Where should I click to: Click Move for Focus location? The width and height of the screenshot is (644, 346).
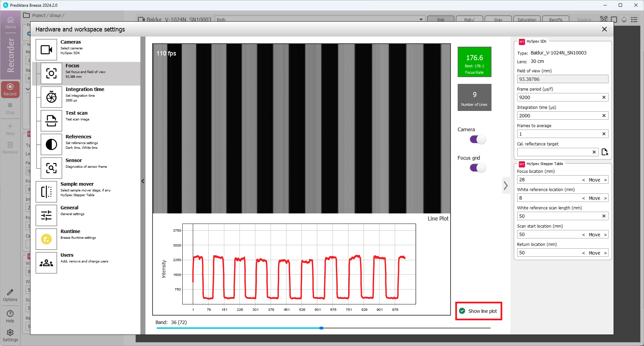pos(594,180)
